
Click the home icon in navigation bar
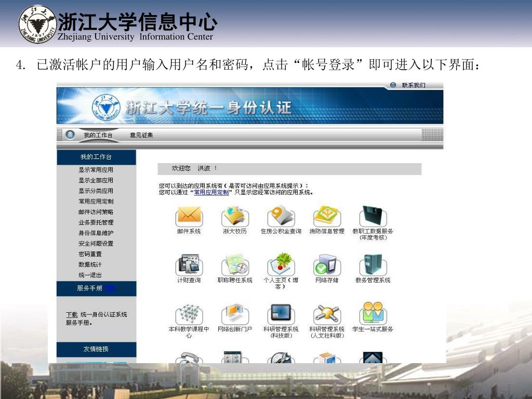70,135
